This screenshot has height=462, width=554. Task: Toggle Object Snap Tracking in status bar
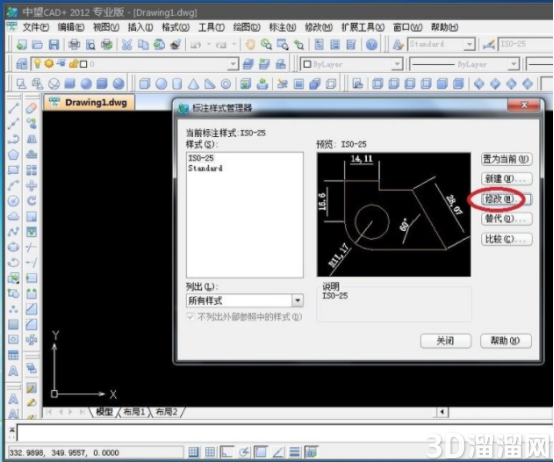278,451
